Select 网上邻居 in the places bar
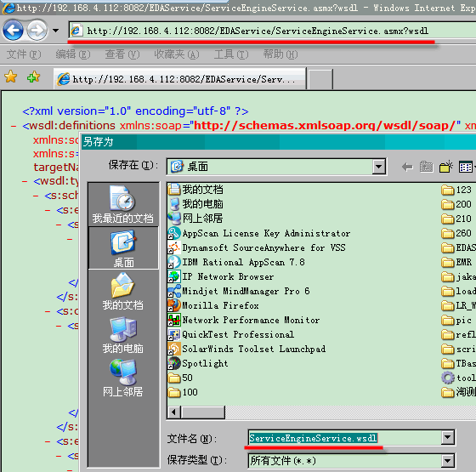The width and height of the screenshot is (476, 472). (x=123, y=378)
